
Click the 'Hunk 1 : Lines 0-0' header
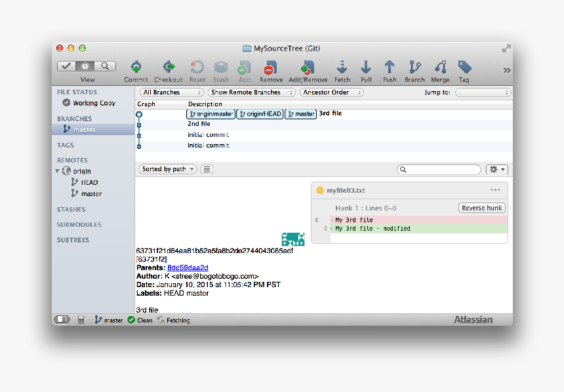point(366,208)
